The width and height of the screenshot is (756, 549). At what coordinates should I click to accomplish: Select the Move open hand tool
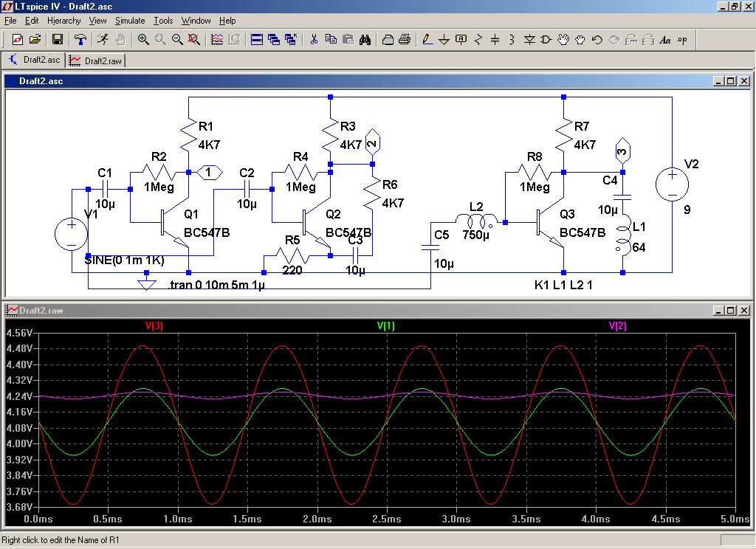pyautogui.click(x=563, y=40)
